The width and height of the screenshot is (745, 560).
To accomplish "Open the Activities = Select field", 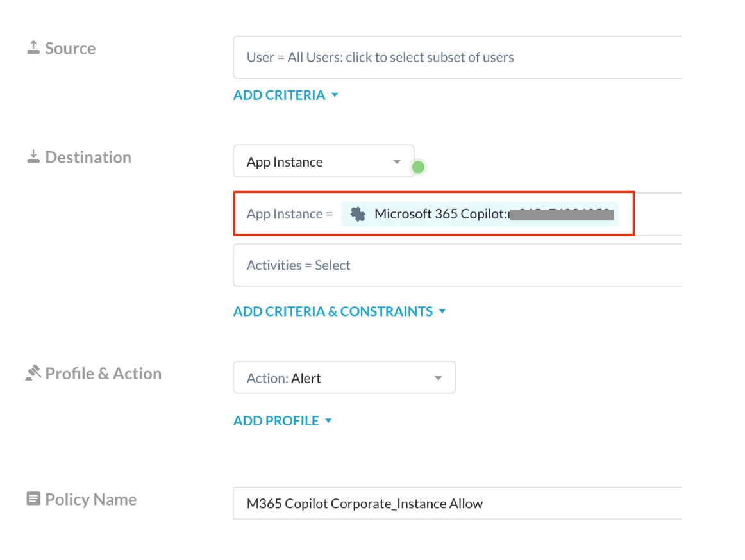I will click(x=458, y=265).
